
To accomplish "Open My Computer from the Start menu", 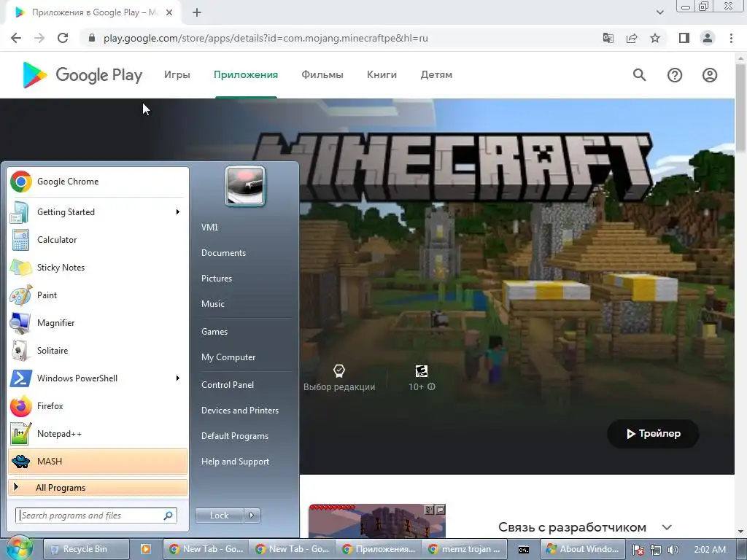I will tap(228, 357).
